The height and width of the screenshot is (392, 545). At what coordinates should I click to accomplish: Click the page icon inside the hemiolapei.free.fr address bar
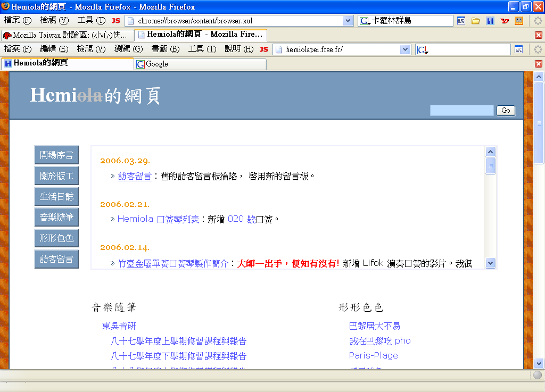[x=278, y=49]
